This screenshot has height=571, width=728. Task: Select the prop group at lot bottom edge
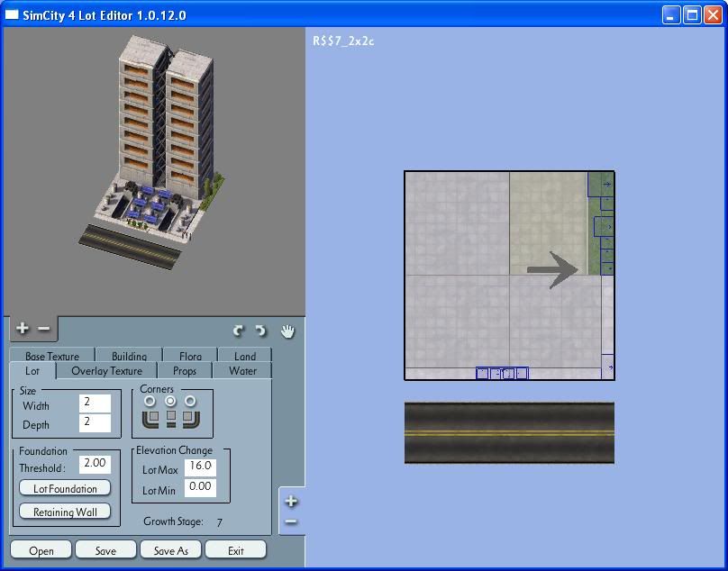[x=503, y=373]
